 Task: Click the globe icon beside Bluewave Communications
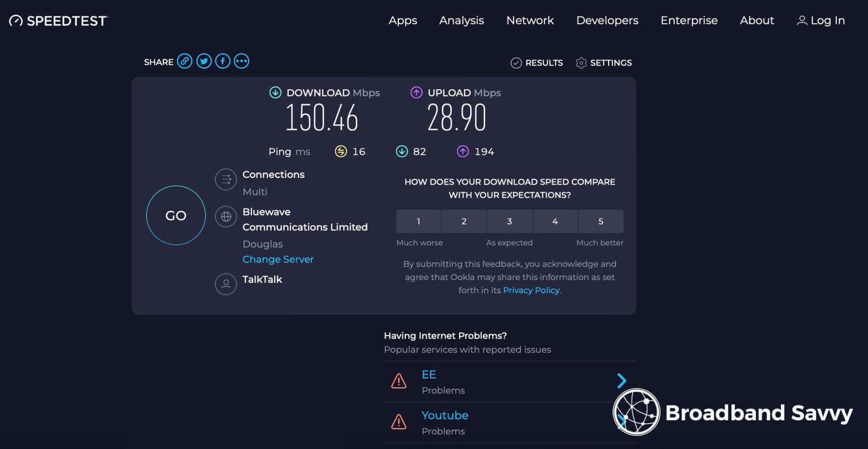[226, 216]
